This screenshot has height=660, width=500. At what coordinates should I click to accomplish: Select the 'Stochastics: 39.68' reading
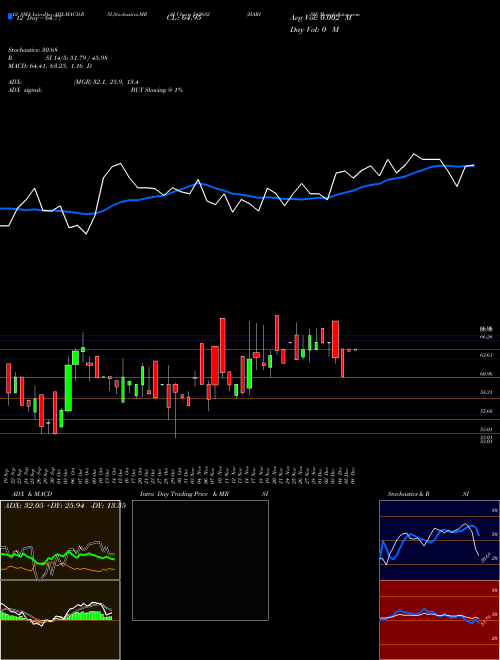[32, 50]
